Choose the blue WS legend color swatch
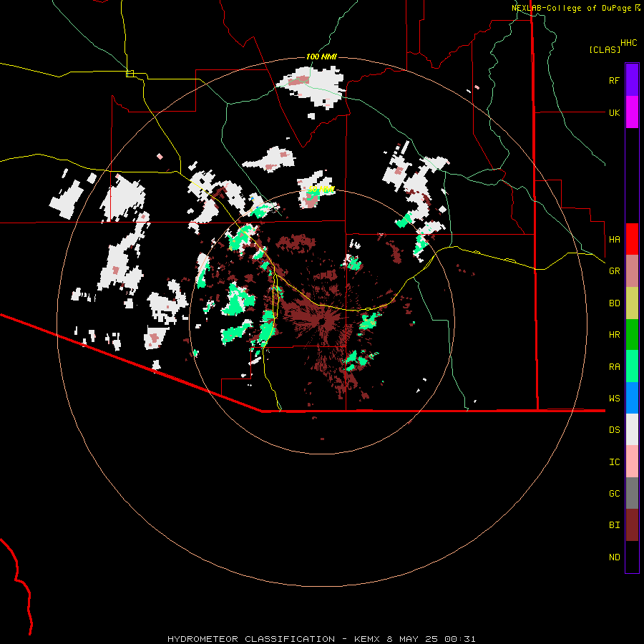The width and height of the screenshot is (644, 644). [x=632, y=398]
